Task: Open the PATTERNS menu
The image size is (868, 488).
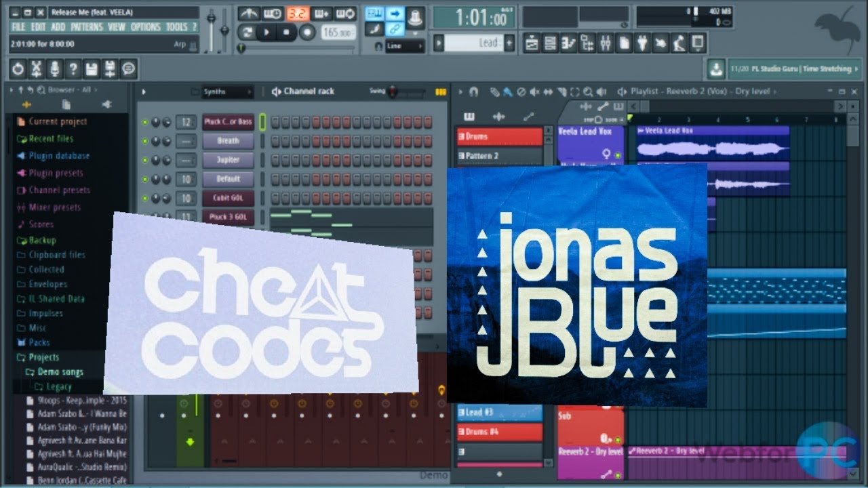Action: pos(87,27)
